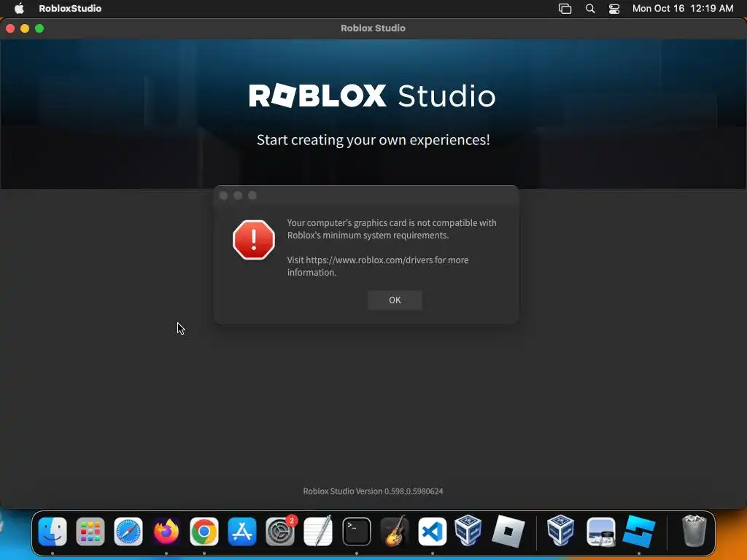Click the red error stop-sign icon
The image size is (747, 560).
pyautogui.click(x=253, y=239)
